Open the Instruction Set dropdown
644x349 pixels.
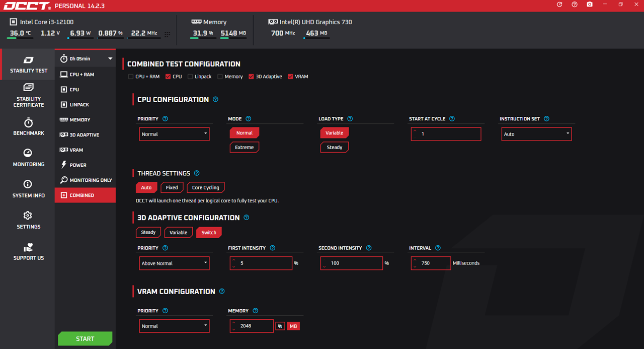(x=536, y=134)
